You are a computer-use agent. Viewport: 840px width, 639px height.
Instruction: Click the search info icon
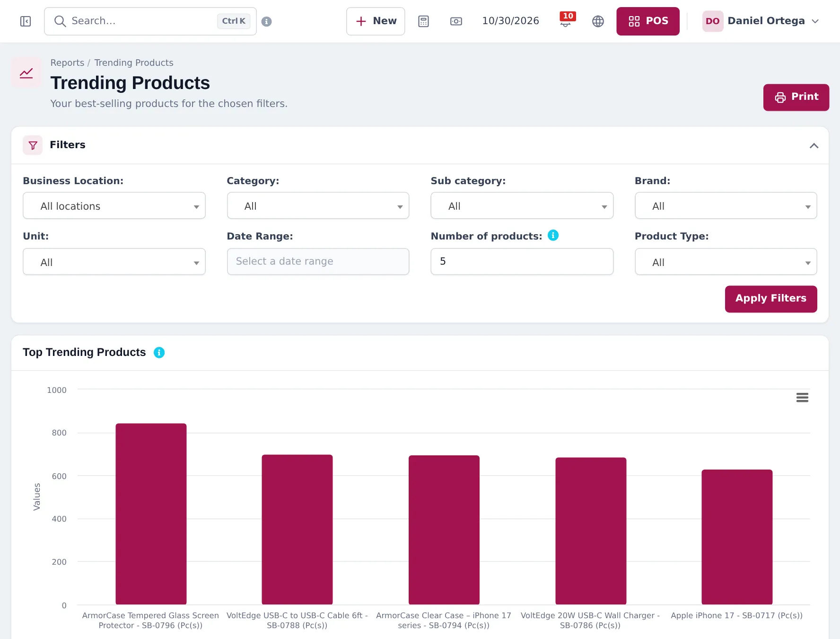pos(267,21)
